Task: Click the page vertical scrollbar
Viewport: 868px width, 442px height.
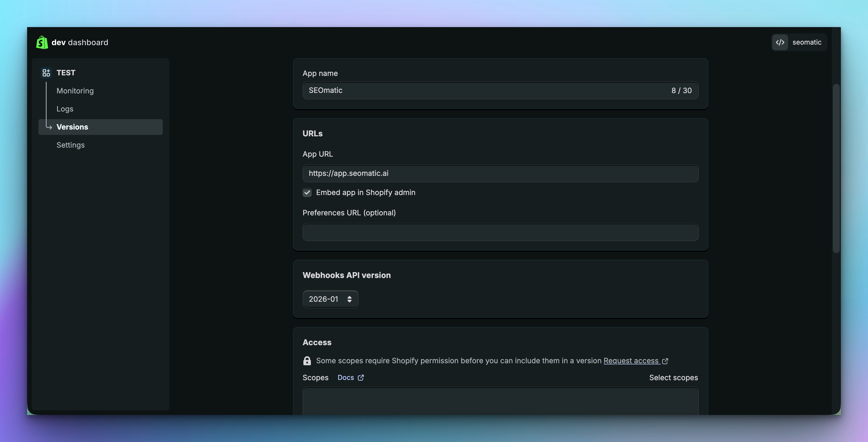Action: point(836,168)
